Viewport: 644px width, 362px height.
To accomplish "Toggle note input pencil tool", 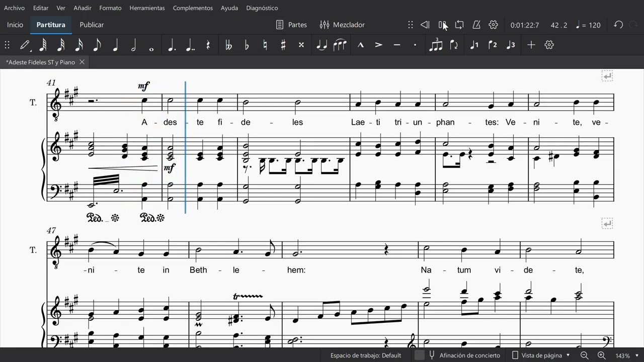I will coord(24,45).
